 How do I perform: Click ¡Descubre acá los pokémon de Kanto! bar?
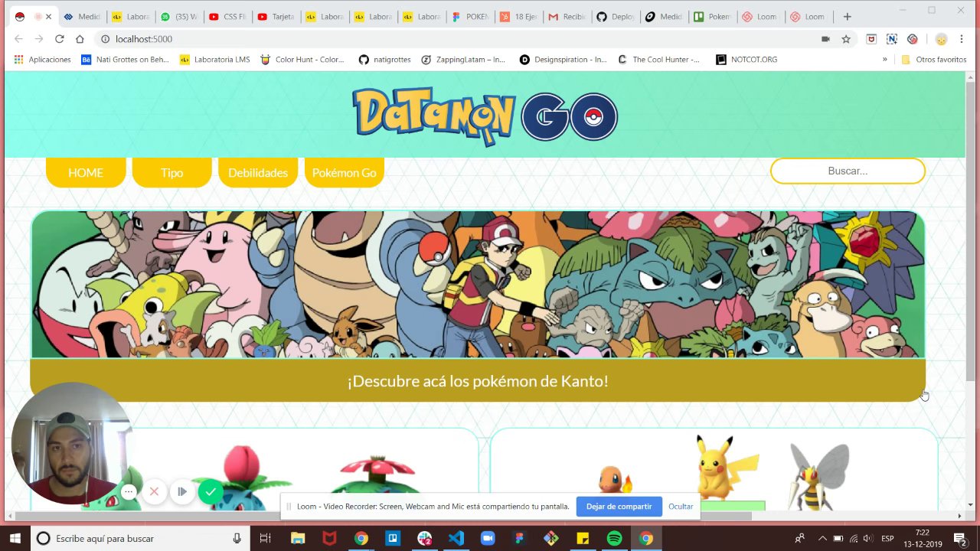point(478,380)
